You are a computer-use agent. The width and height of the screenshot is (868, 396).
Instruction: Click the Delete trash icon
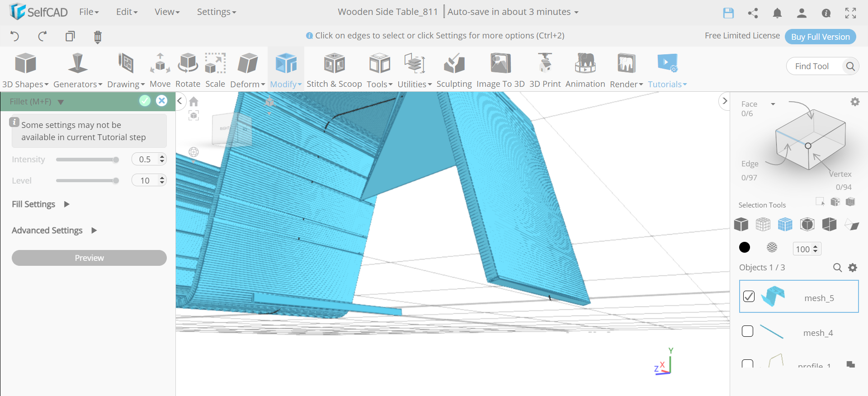(x=98, y=37)
